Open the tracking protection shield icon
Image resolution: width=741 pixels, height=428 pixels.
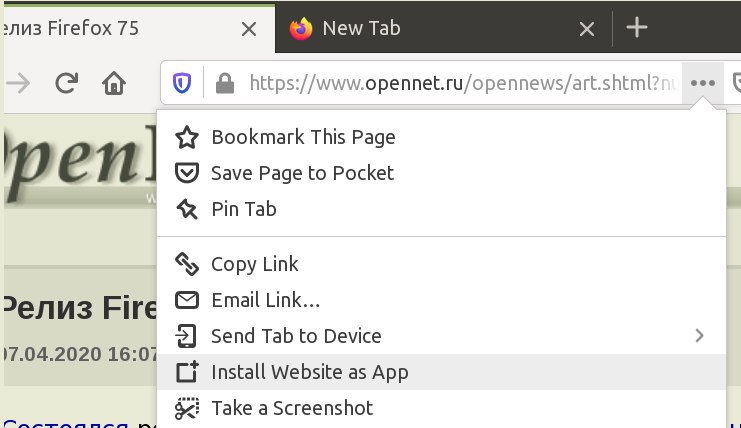tap(182, 83)
